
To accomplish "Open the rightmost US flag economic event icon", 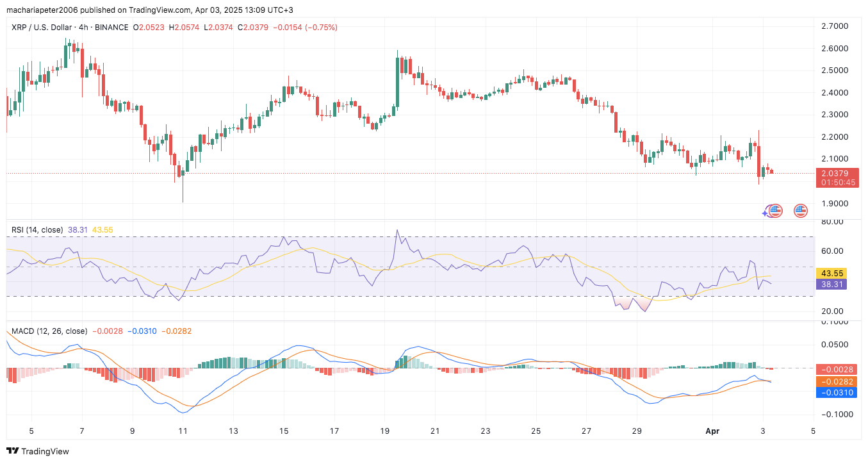I will pyautogui.click(x=800, y=210).
